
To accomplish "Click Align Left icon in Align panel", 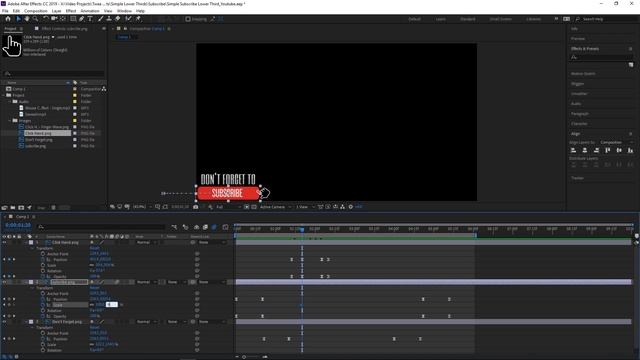I will [573, 150].
